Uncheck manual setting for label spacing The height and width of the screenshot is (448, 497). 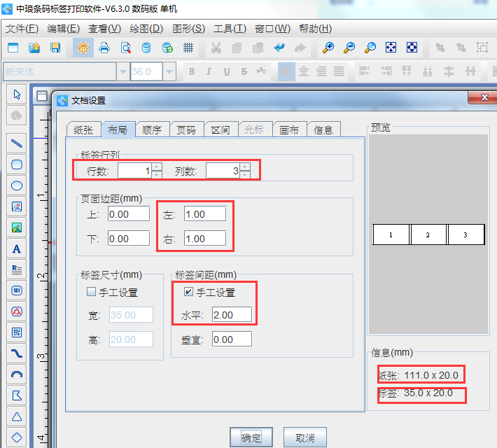[x=189, y=293]
